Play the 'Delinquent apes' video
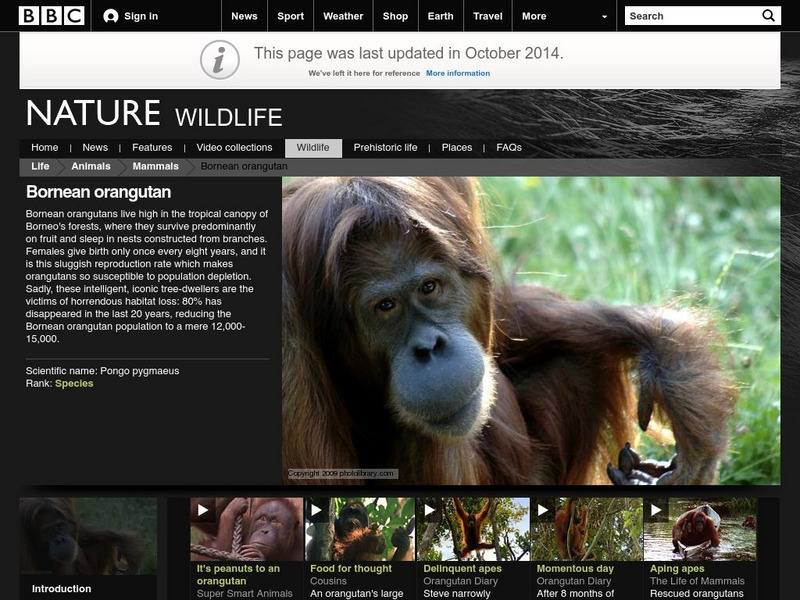Viewport: 800px width, 600px height. 430,510
